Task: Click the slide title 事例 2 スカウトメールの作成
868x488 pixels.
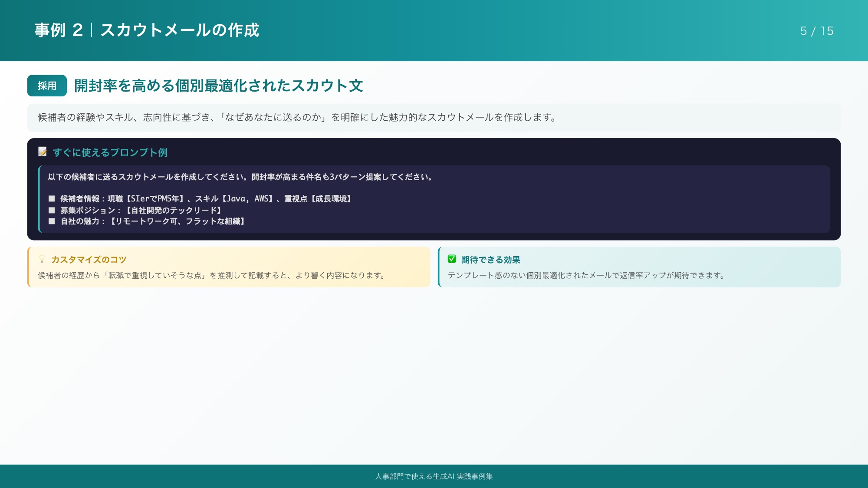Action: pos(147,30)
